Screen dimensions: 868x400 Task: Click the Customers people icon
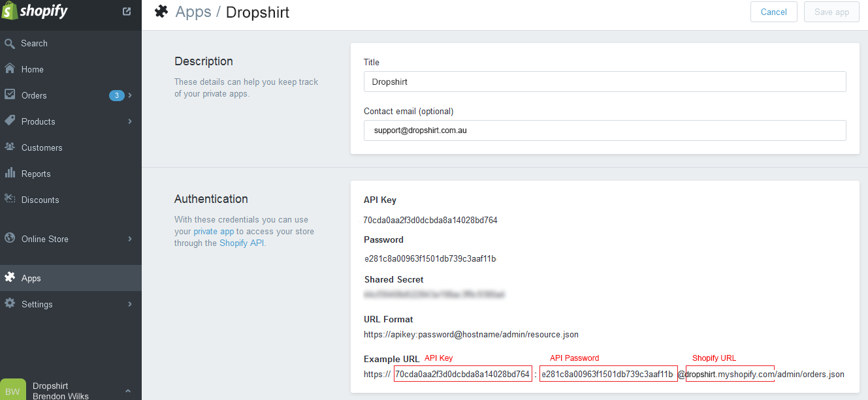tap(10, 147)
